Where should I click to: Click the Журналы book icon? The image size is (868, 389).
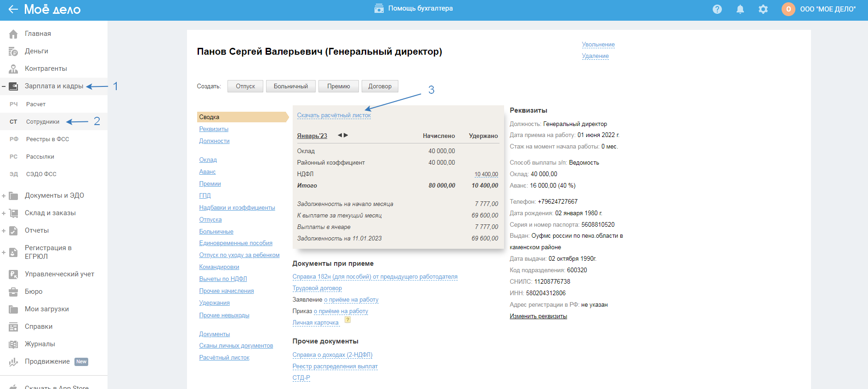click(13, 344)
